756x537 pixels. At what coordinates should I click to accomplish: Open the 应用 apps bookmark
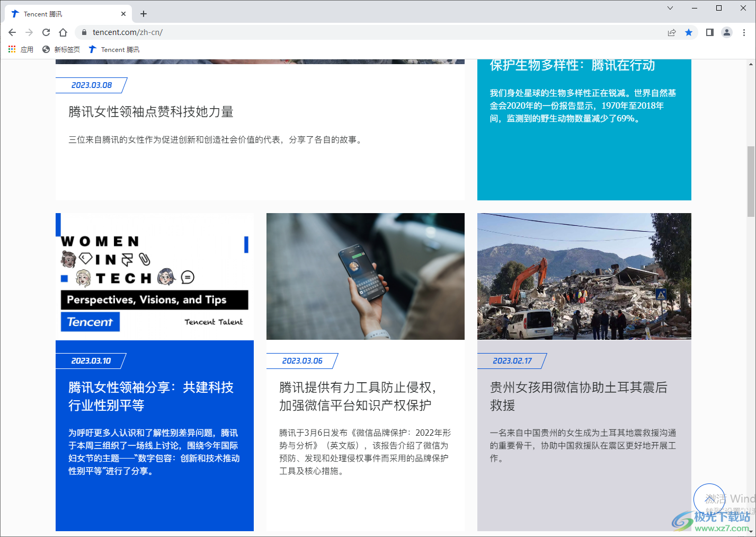(21, 49)
